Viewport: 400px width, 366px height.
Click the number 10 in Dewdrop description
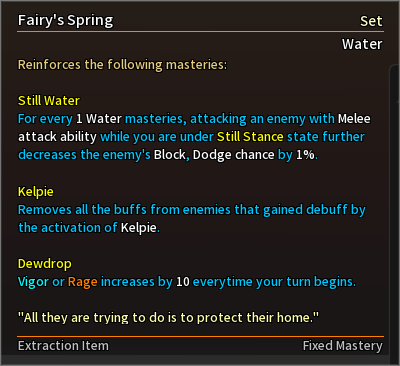[x=183, y=282]
